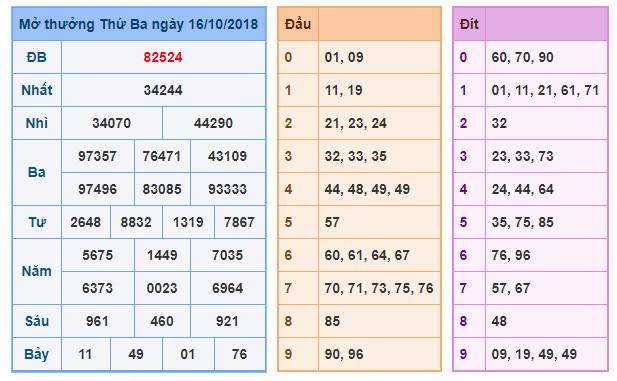Select the 76 cell in the Bảy row
617x381 pixels.
[239, 355]
